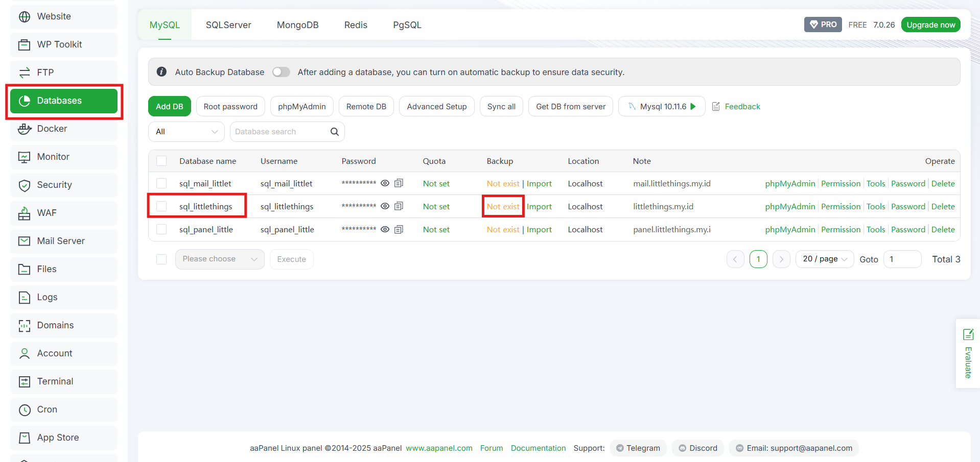Open WP Toolkit briefcase icon

(25, 45)
